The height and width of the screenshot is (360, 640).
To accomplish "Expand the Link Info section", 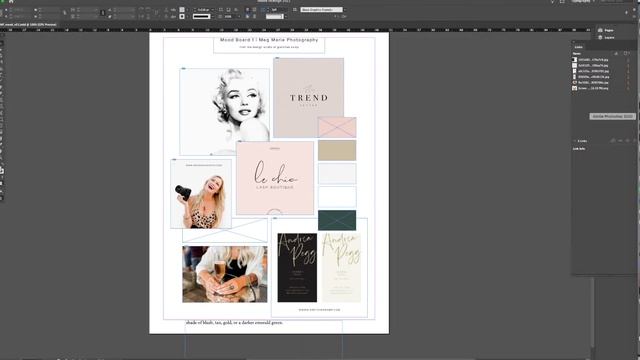I will (x=579, y=149).
